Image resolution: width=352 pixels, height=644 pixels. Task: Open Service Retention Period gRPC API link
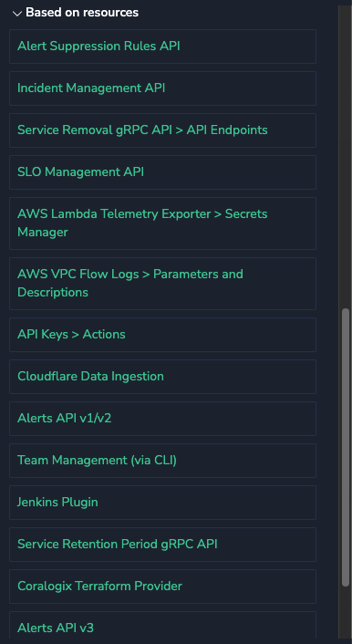(162, 545)
